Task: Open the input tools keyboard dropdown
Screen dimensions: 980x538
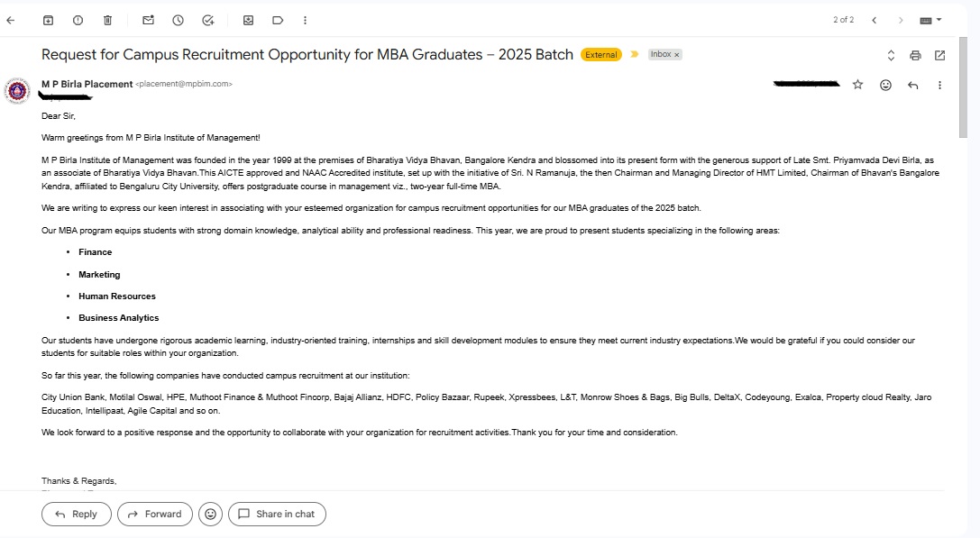Action: [930, 21]
